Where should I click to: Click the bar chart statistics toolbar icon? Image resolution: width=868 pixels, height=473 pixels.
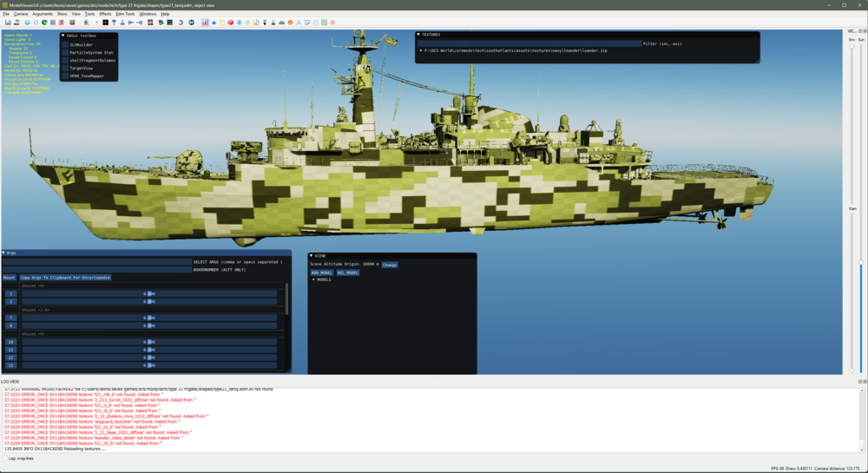[x=205, y=23]
